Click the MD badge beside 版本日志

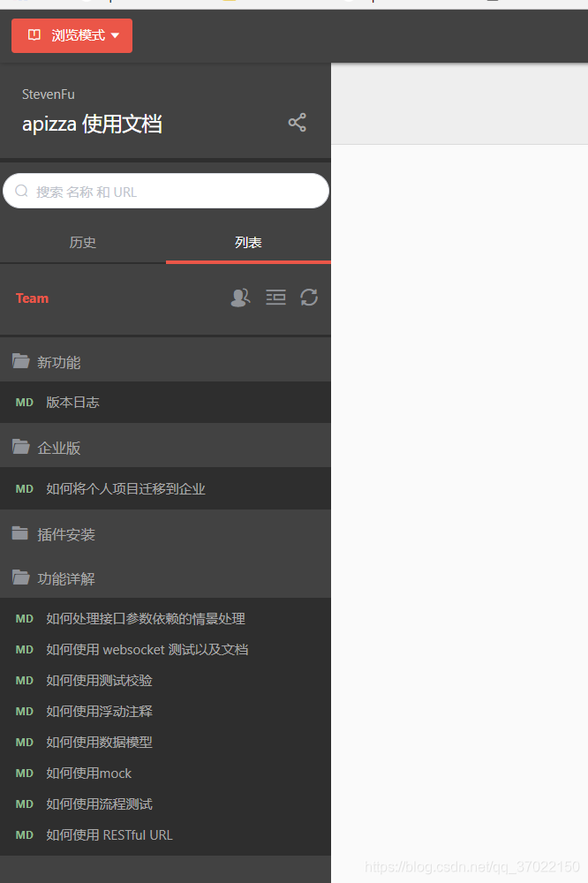[24, 402]
